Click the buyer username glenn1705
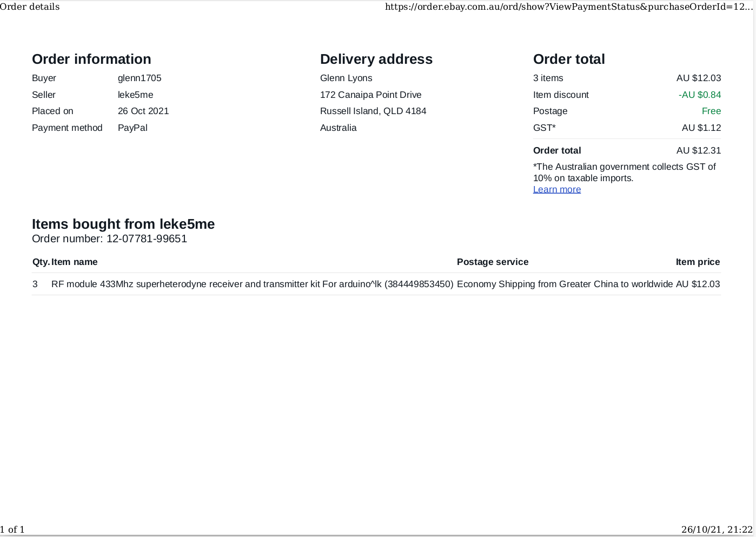 [140, 78]
